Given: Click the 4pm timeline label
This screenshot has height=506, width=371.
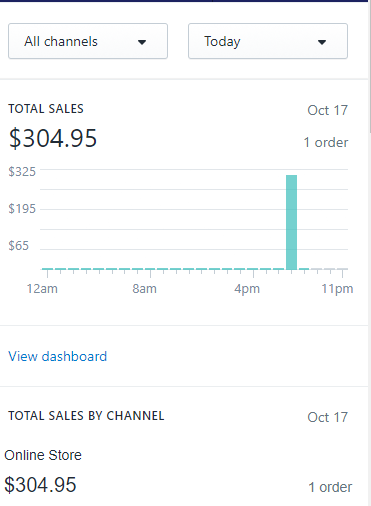Looking at the screenshot, I should [x=247, y=289].
